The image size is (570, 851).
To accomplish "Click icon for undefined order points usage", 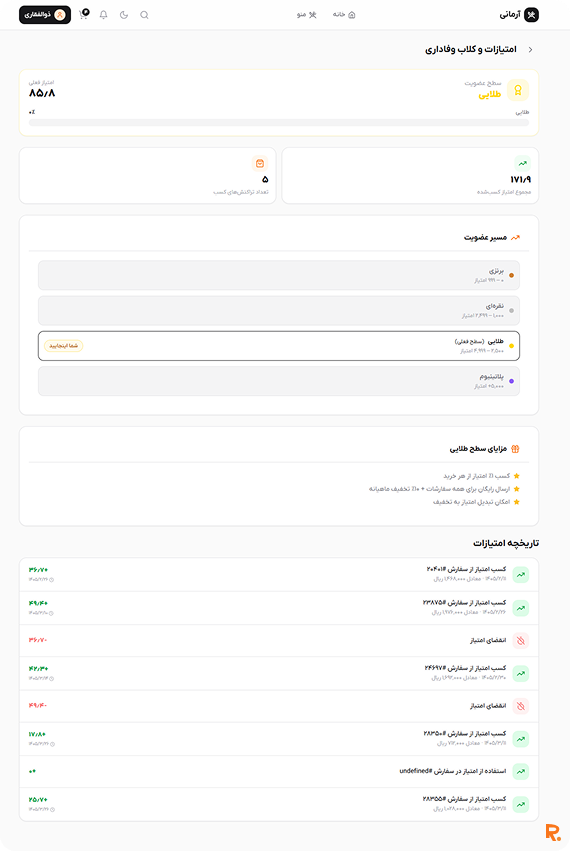I will pyautogui.click(x=521, y=772).
